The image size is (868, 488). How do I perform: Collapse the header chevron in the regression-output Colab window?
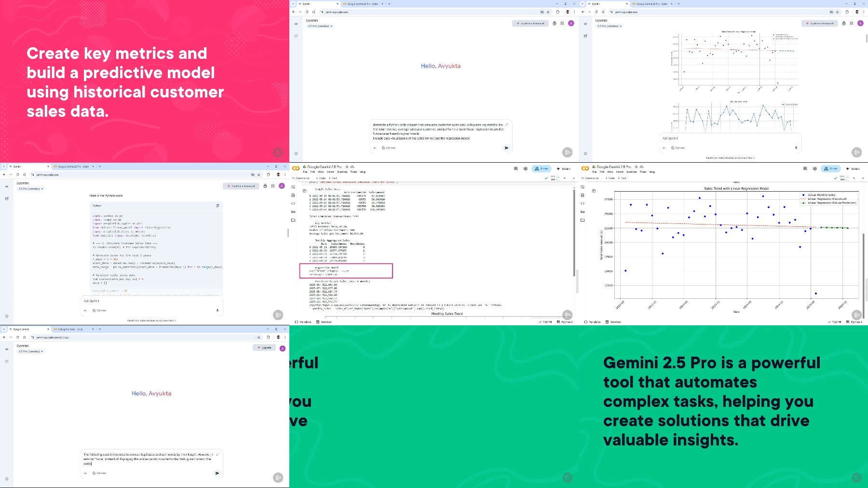(574, 178)
